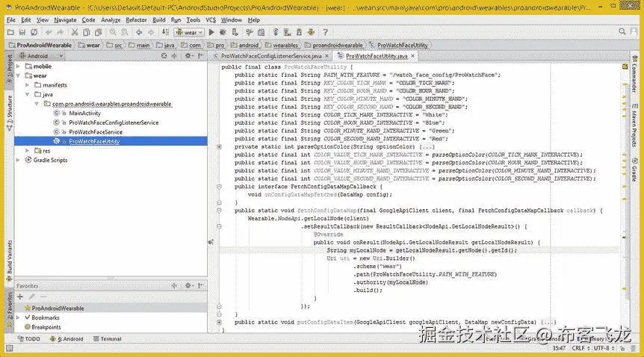Click the project panel settings gear
This screenshot has width=644, height=357.
pyautogui.click(x=188, y=55)
